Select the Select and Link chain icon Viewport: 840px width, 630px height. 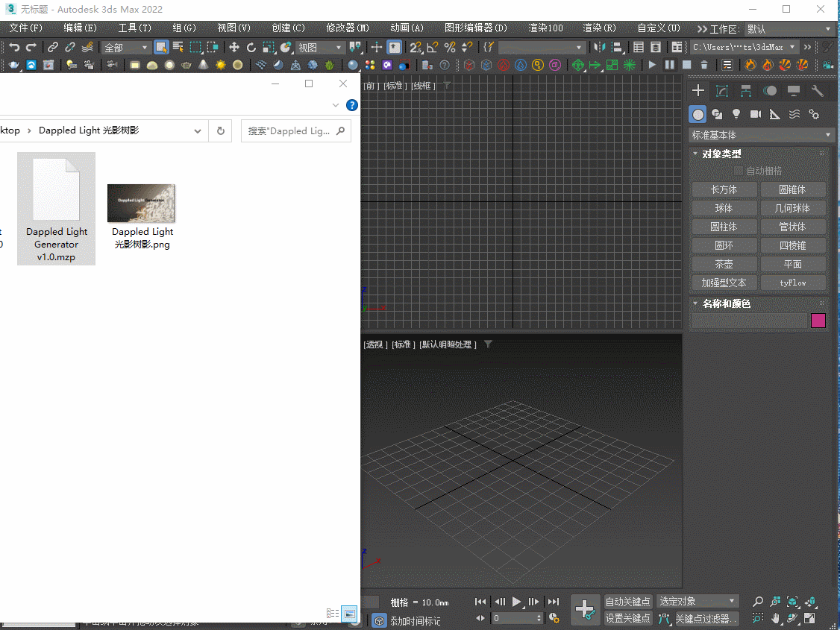click(x=52, y=48)
